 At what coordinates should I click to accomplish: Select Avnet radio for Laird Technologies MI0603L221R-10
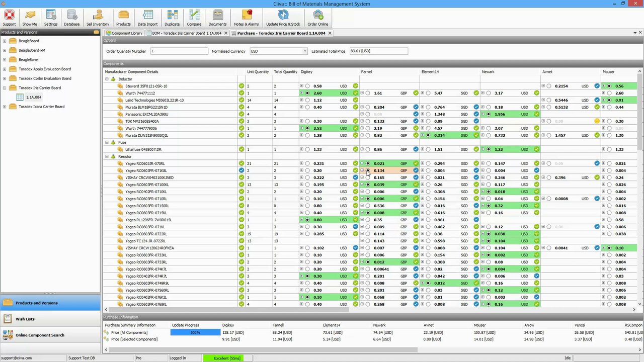tap(549, 100)
